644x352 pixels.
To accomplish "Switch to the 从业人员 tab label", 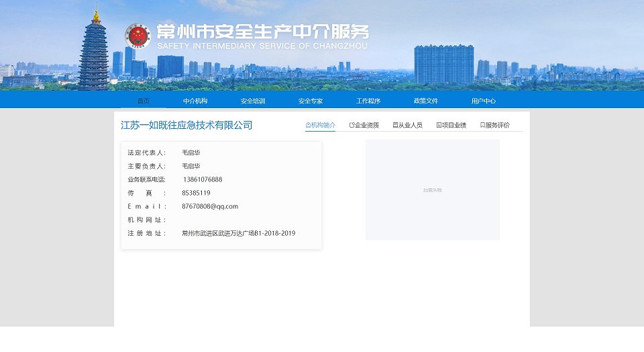I will 411,125.
